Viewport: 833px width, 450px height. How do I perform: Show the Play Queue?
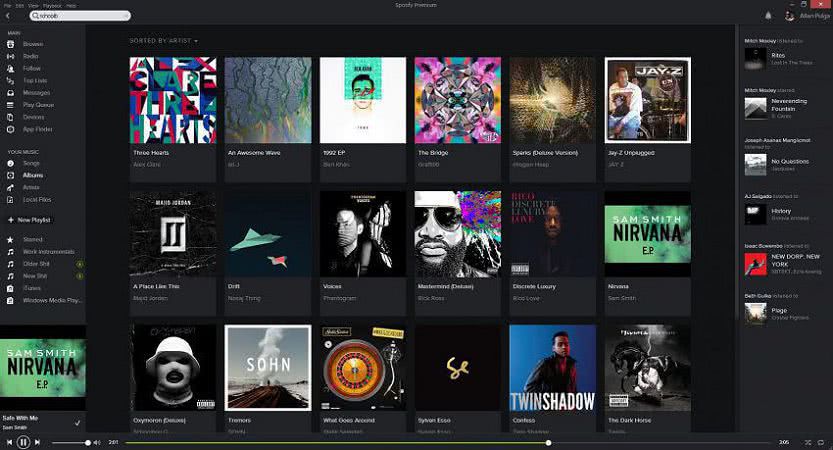[x=37, y=105]
